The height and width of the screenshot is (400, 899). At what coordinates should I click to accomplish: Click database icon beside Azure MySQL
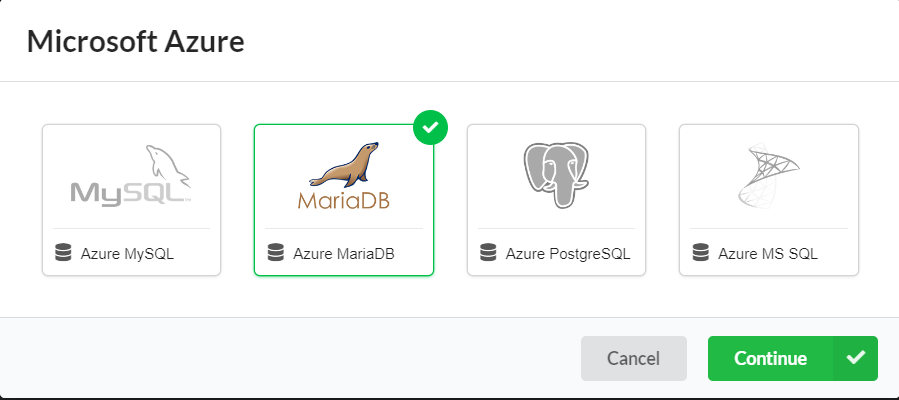pyautogui.click(x=64, y=253)
